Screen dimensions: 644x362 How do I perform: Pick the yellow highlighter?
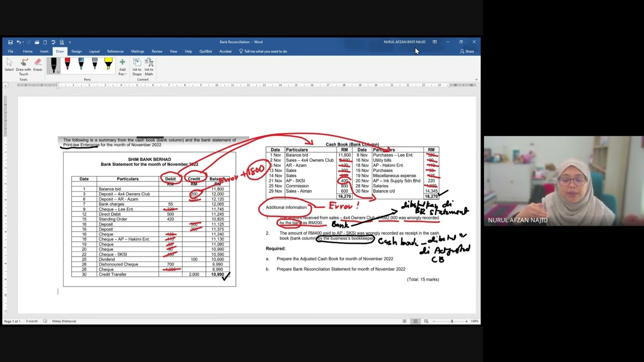(x=108, y=64)
